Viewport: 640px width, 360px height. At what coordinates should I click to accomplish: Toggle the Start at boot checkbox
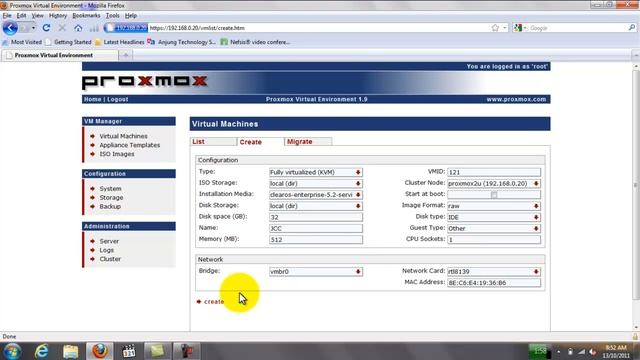(494, 195)
